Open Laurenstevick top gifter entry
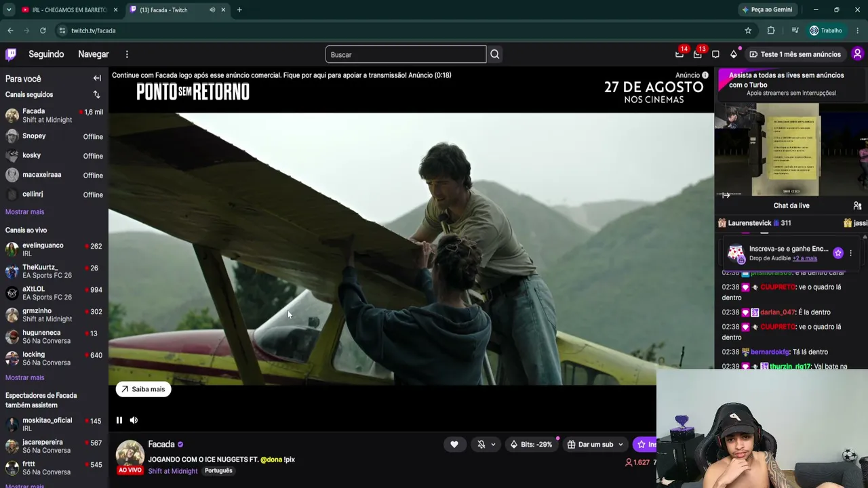Image resolution: width=868 pixels, height=488 pixels. pos(754,223)
